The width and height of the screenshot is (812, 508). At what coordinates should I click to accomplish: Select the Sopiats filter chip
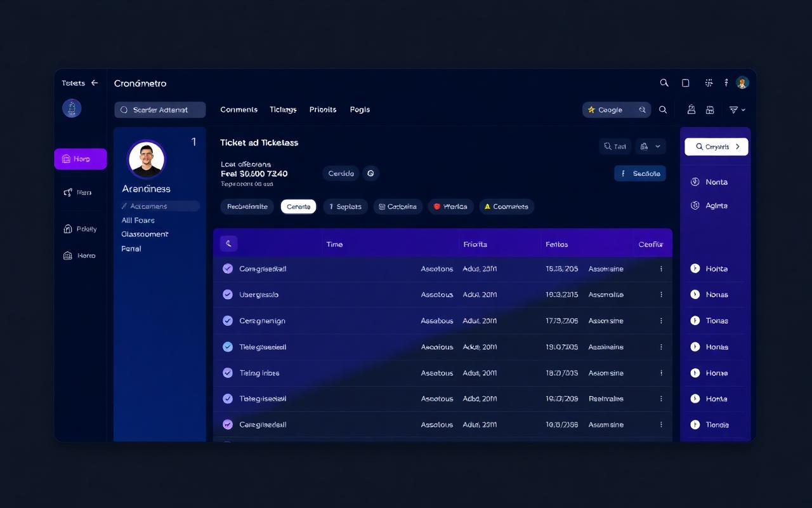tap(346, 206)
